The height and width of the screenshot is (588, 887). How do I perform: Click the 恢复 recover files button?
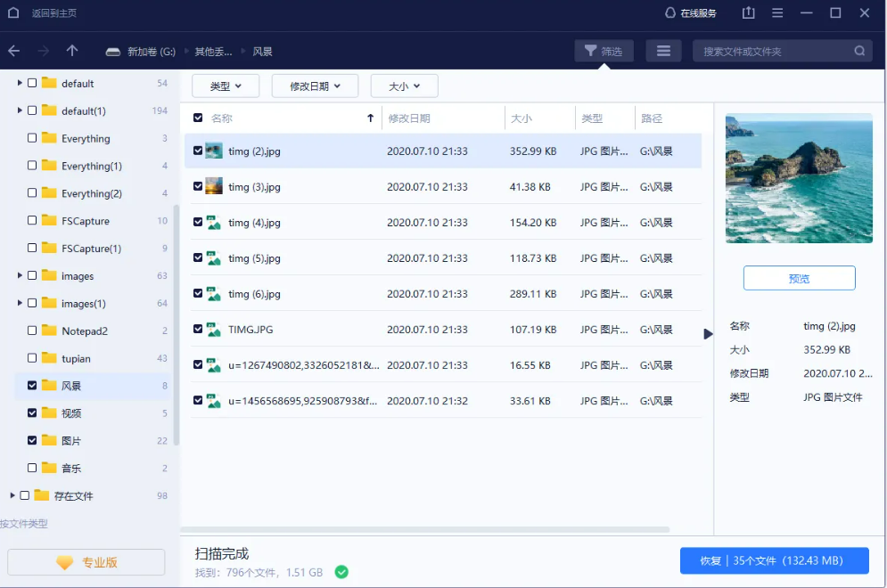click(774, 560)
